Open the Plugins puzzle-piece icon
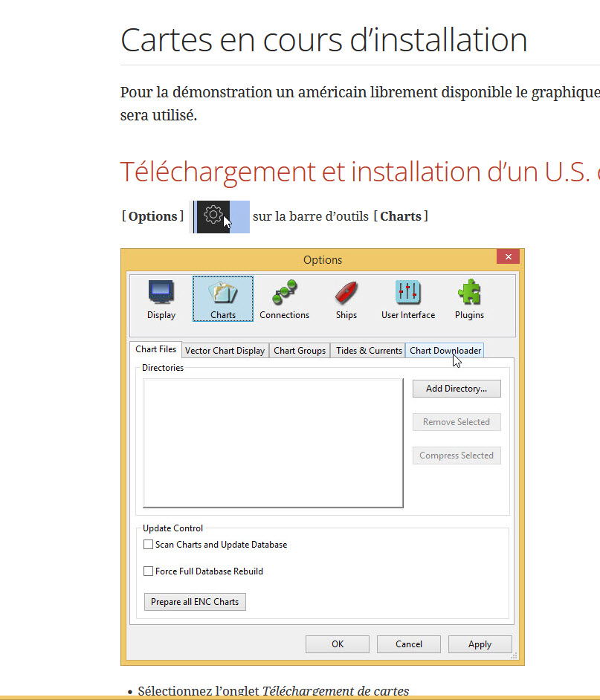 coord(469,299)
